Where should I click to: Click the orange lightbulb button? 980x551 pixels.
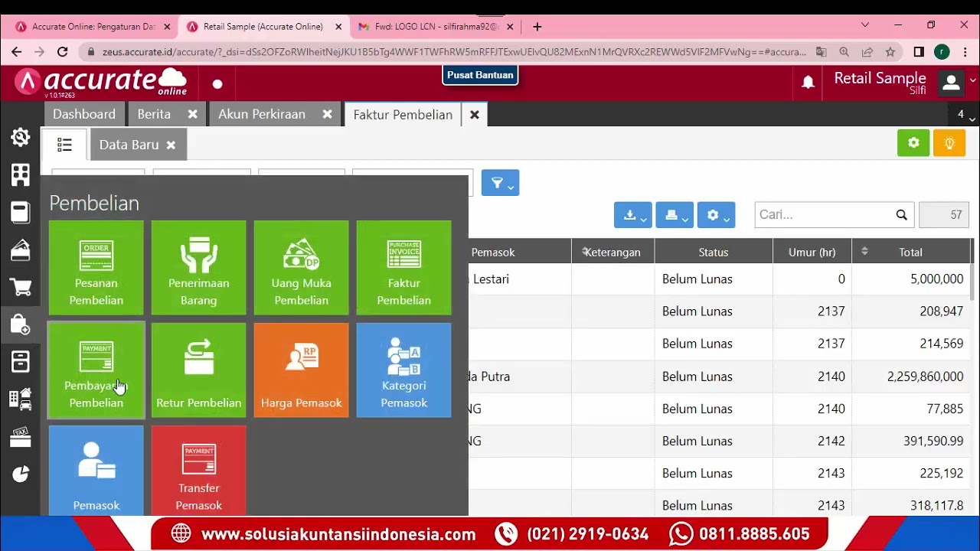click(949, 143)
